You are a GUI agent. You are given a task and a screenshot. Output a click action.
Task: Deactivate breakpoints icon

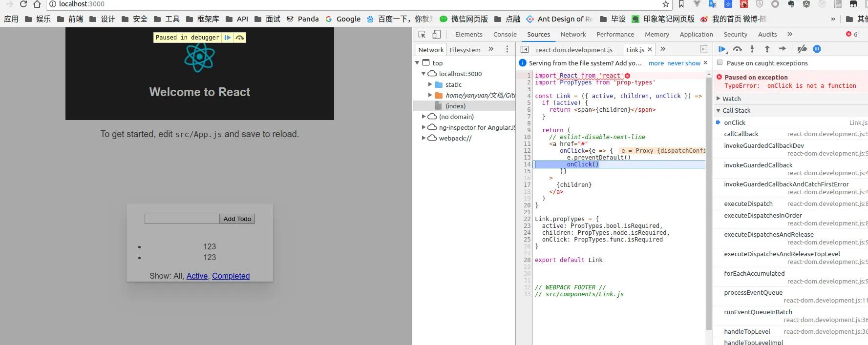point(802,49)
